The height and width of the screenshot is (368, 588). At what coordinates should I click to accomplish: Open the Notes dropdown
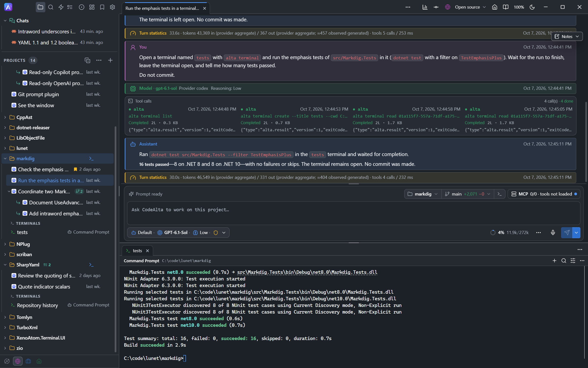point(567,37)
